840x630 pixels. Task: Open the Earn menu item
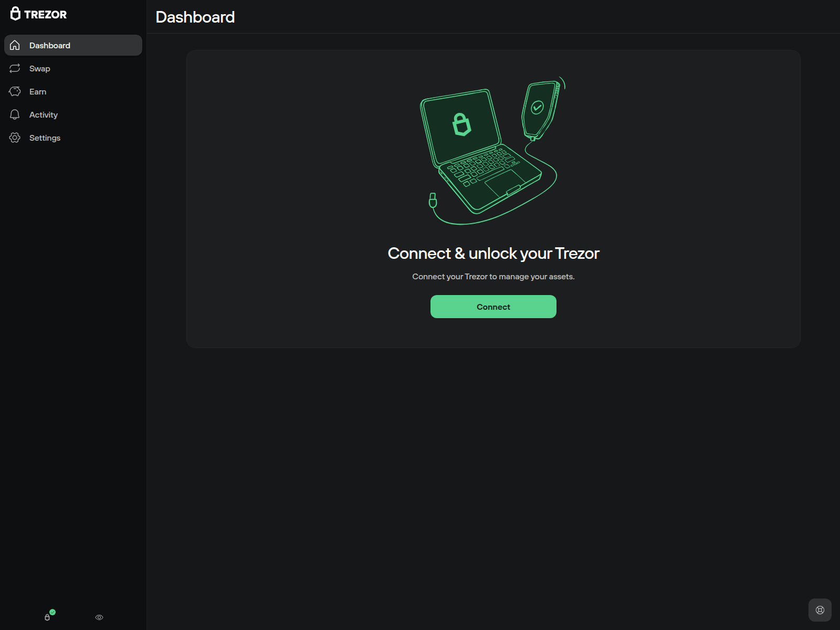pos(73,91)
